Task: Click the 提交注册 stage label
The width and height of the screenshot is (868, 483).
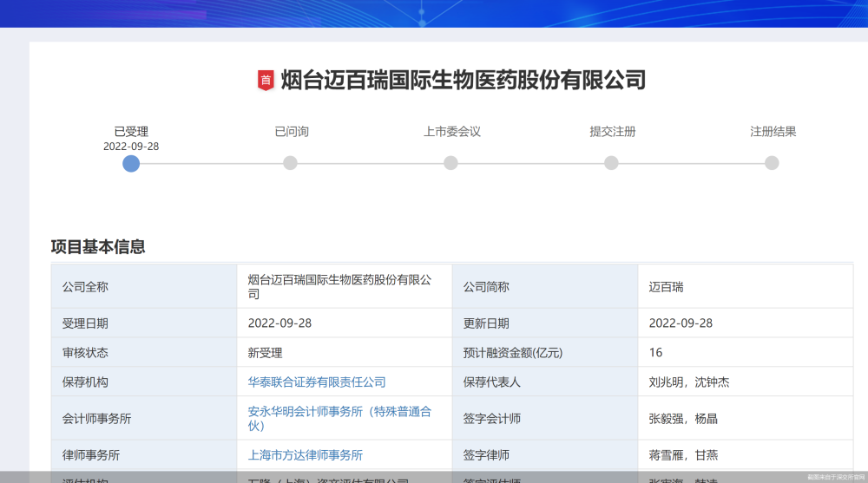Action: point(613,132)
